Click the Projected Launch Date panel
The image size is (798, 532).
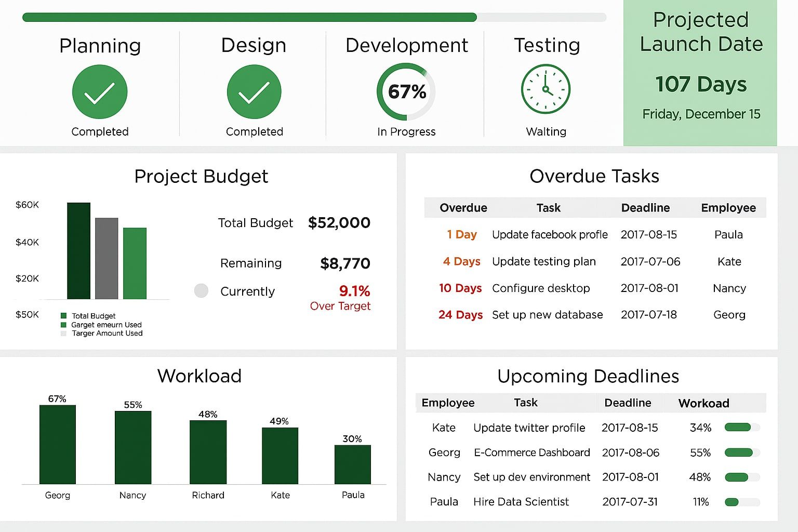pos(700,73)
